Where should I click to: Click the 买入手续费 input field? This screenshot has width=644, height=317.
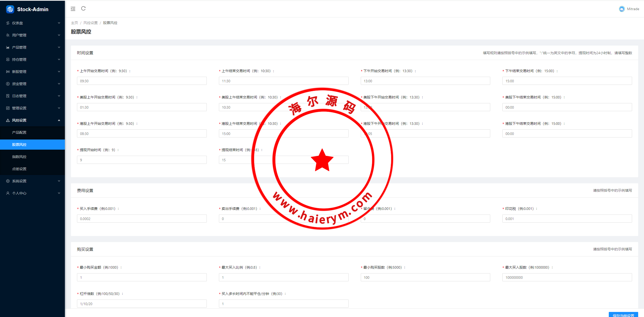coord(142,219)
